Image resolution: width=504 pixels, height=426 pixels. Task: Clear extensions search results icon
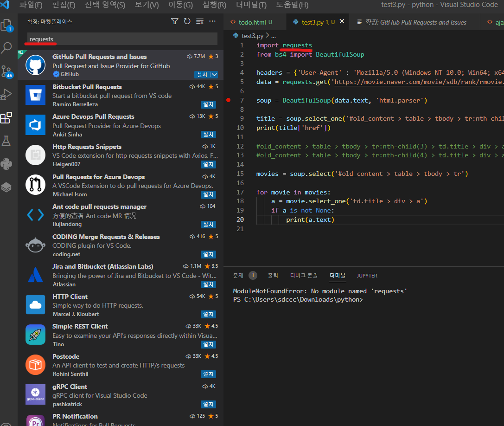(x=200, y=21)
